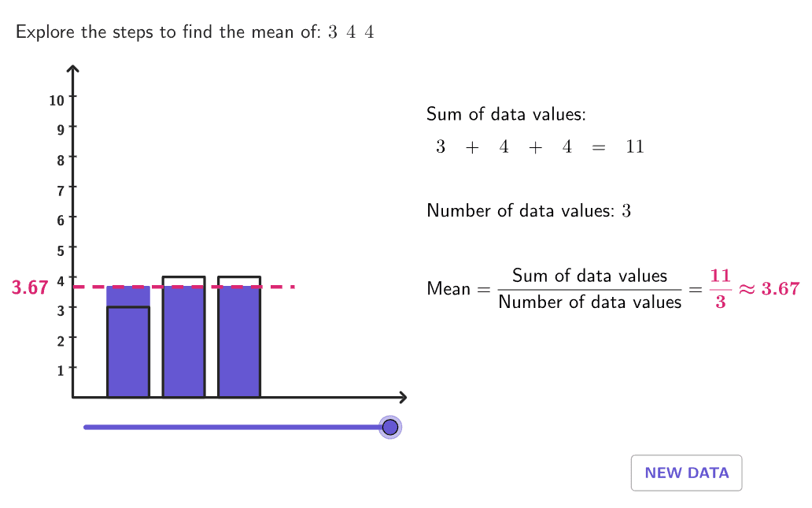Click the 10 tick label on the y-axis
Screen dimensions: 812x508
56,100
